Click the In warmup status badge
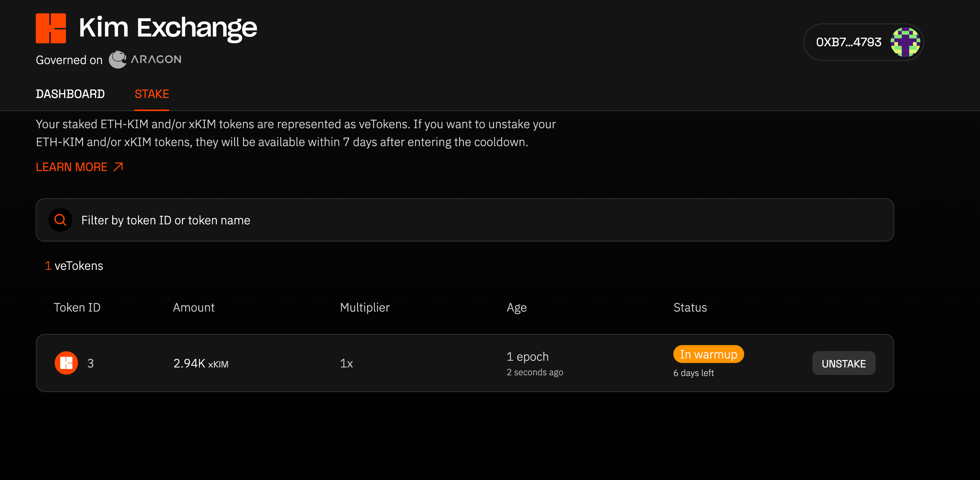Screen dimensions: 980x480 708,354
